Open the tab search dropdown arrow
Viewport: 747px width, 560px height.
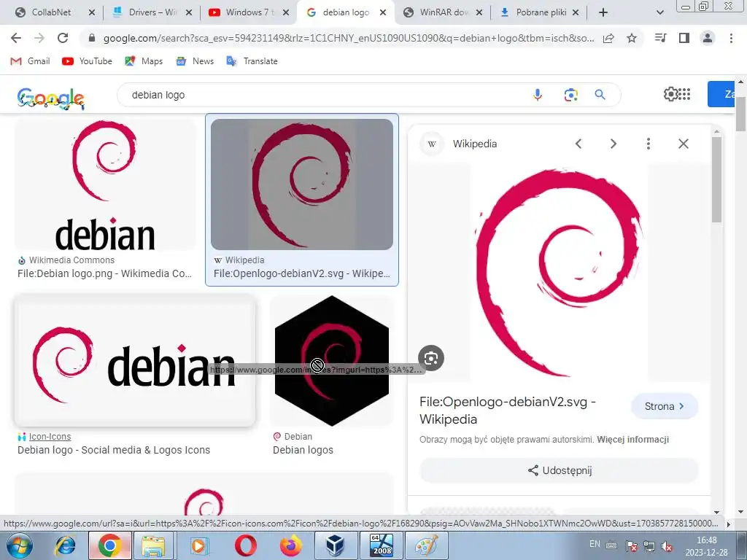pos(659,12)
